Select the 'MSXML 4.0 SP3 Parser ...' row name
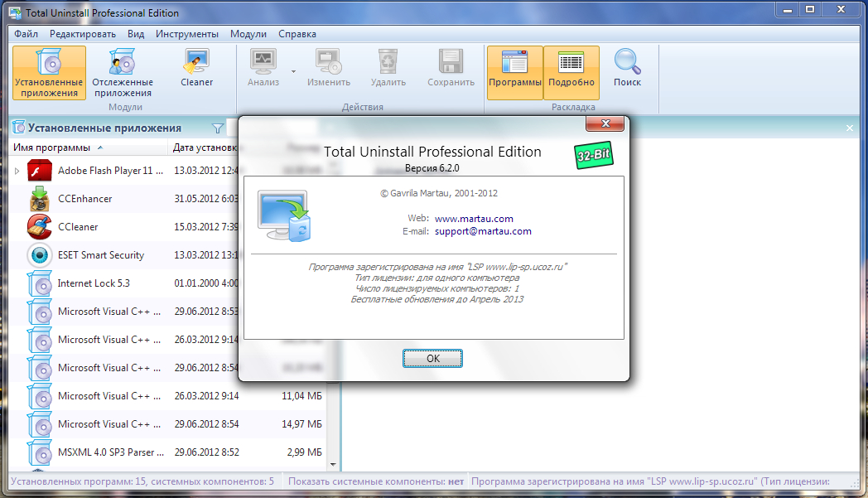The width and height of the screenshot is (868, 498). 111,452
